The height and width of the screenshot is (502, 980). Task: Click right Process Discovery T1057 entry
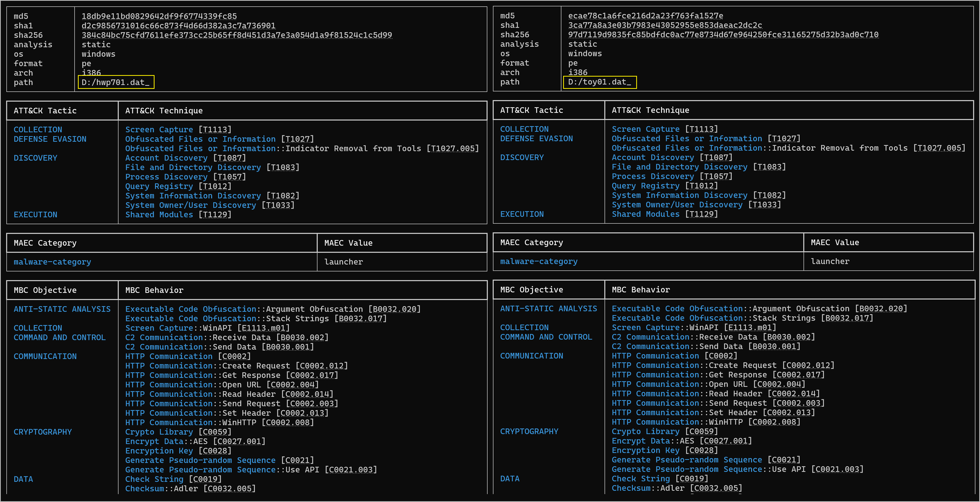tap(672, 176)
